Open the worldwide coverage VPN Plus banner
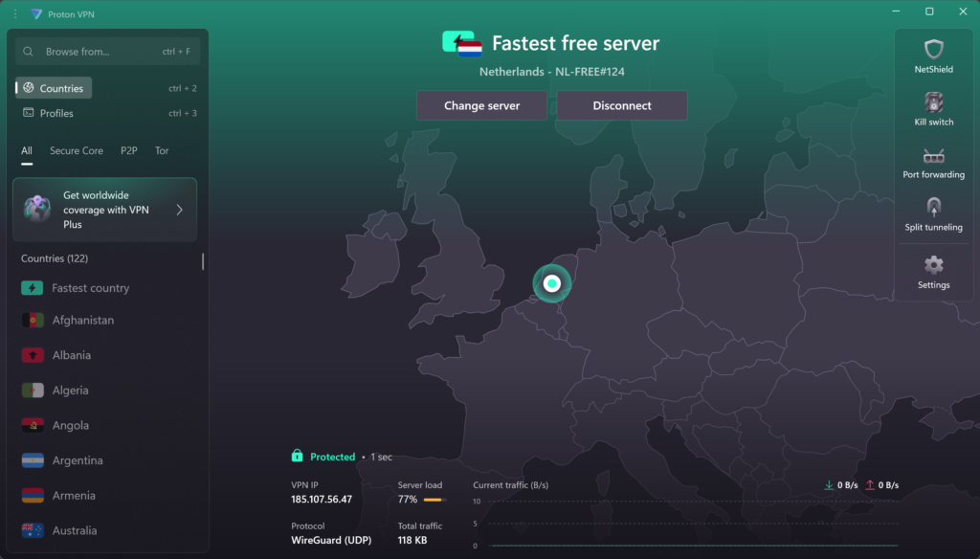This screenshot has height=559, width=980. click(105, 210)
